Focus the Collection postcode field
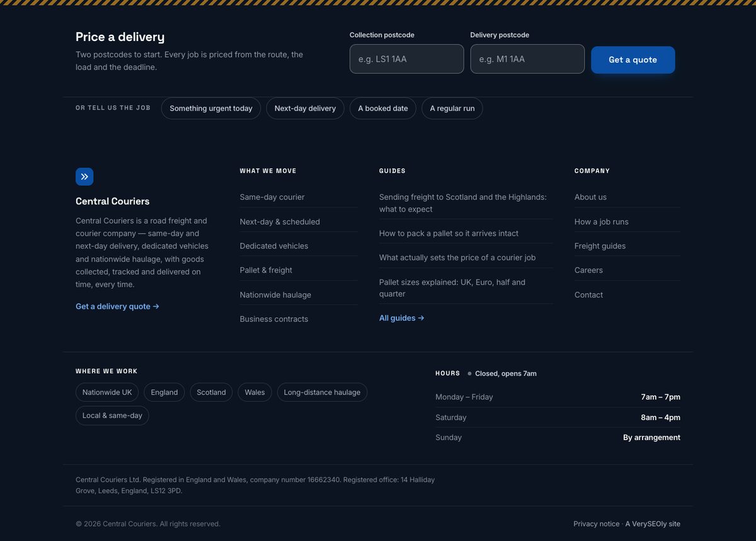 (407, 59)
